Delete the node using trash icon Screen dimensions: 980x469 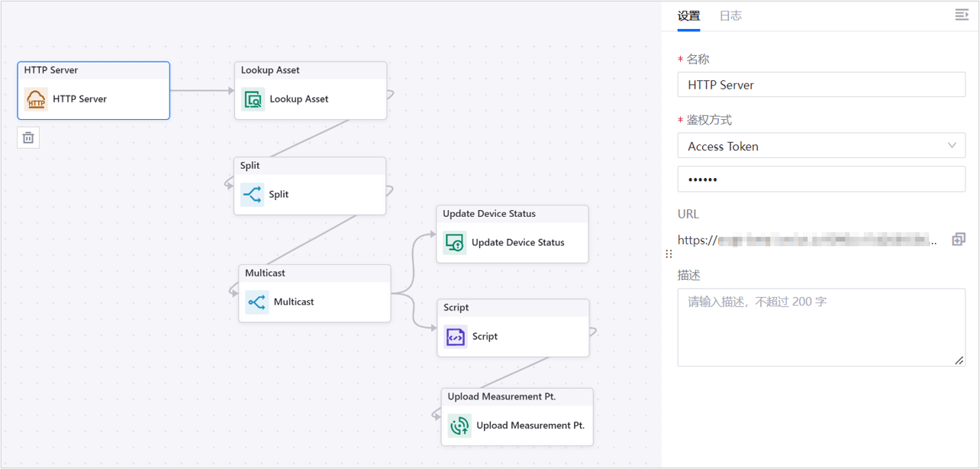pyautogui.click(x=28, y=137)
